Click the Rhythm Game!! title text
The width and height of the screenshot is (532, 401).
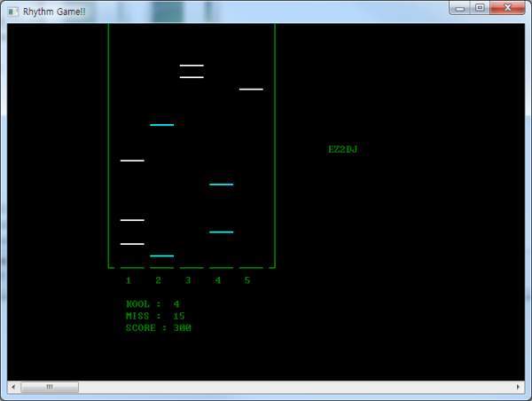(x=54, y=12)
